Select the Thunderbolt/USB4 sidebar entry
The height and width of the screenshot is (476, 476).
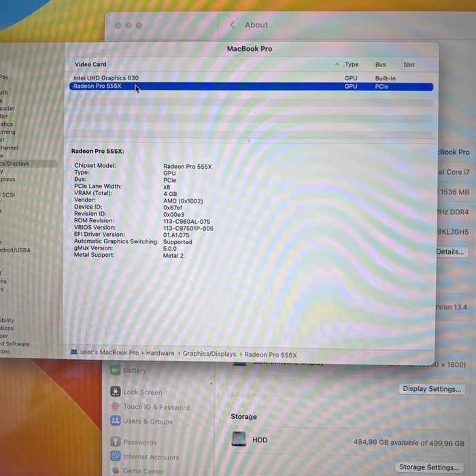tap(15, 250)
